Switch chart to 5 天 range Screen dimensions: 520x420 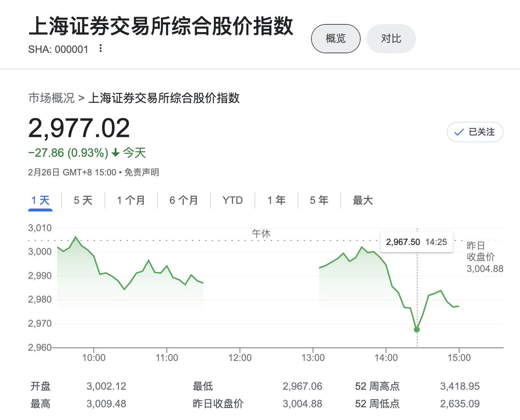[x=83, y=201]
